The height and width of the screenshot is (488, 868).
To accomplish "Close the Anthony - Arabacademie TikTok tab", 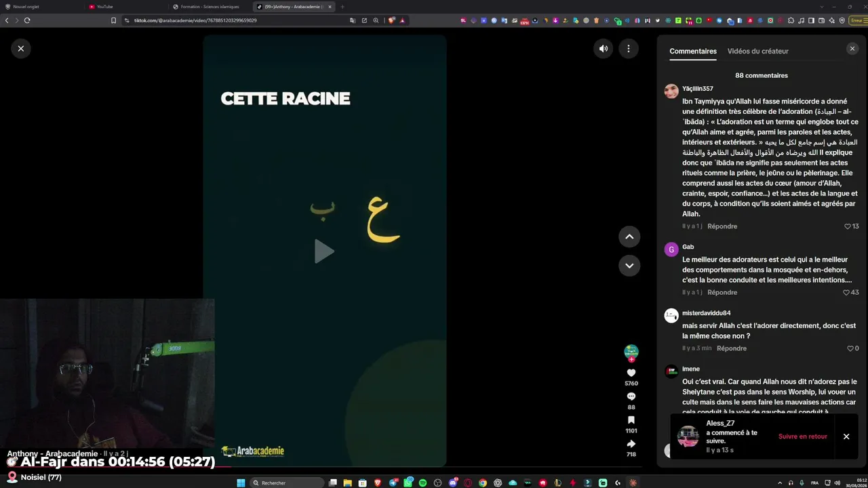I will [x=330, y=7].
